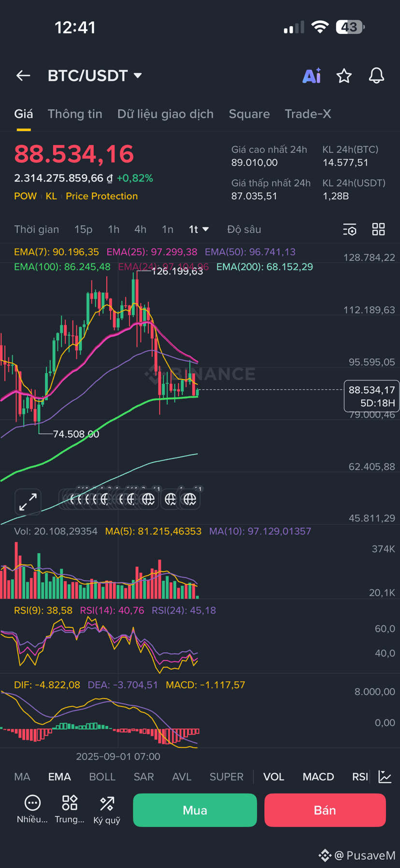Toggle the EMA overlay indicator

coord(59,777)
